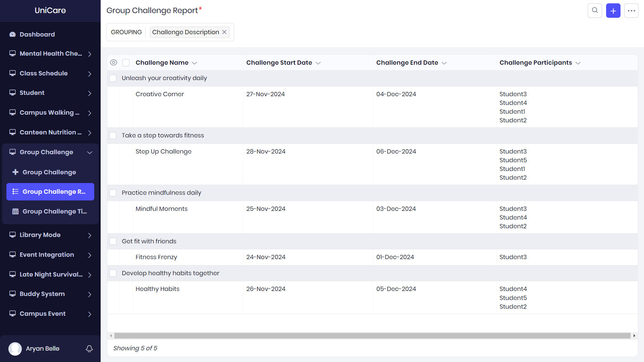
Task: Click Aryan Belle's profile avatar
Action: 15,349
